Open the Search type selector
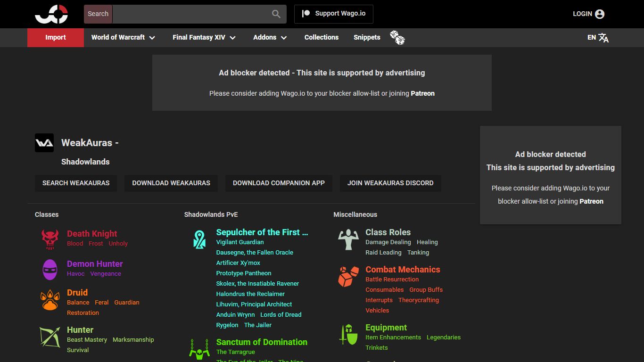 click(x=98, y=14)
